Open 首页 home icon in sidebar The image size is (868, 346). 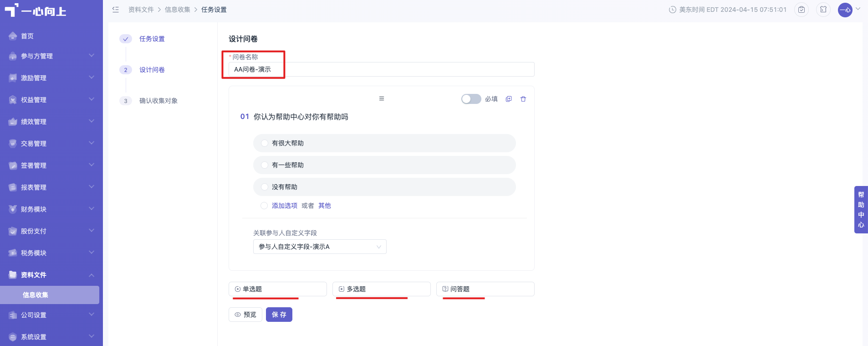13,36
